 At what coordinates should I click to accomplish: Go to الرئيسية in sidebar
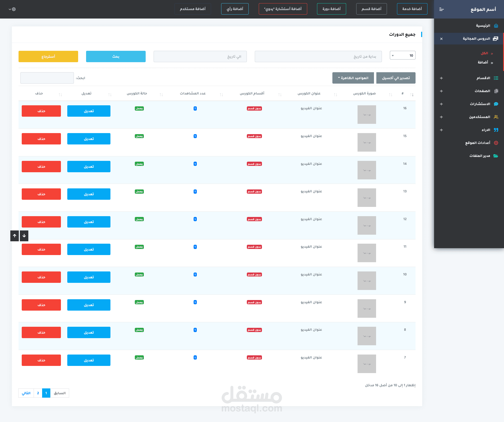(483, 26)
